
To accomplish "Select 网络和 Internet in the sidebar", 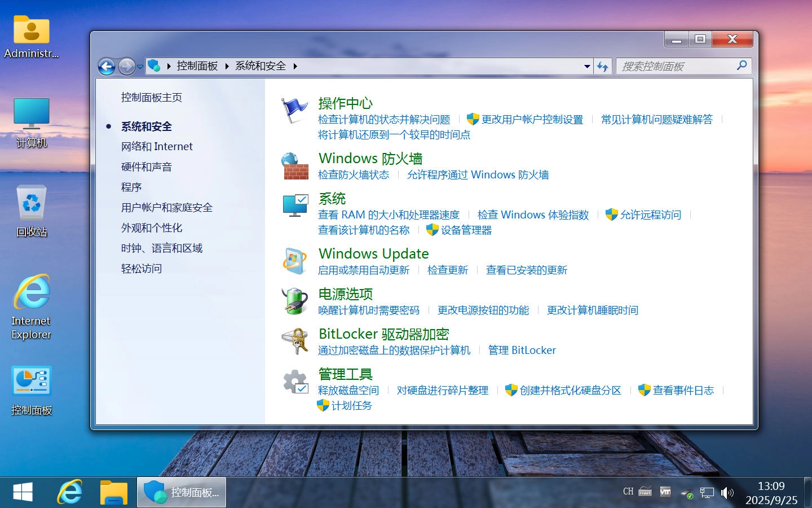I will pos(157,146).
